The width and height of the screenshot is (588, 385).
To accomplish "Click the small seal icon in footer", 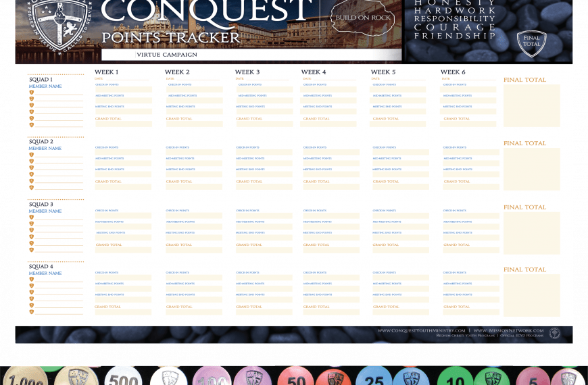I will 554,332.
